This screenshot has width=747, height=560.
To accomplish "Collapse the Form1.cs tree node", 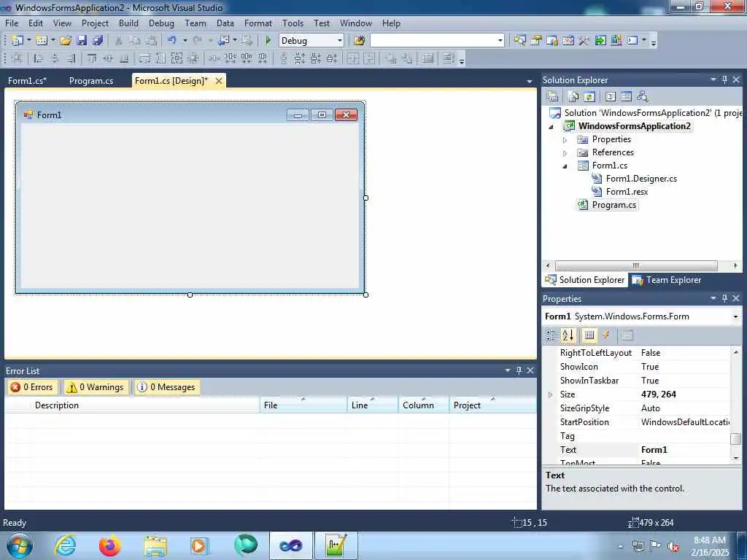I will pos(565,166).
